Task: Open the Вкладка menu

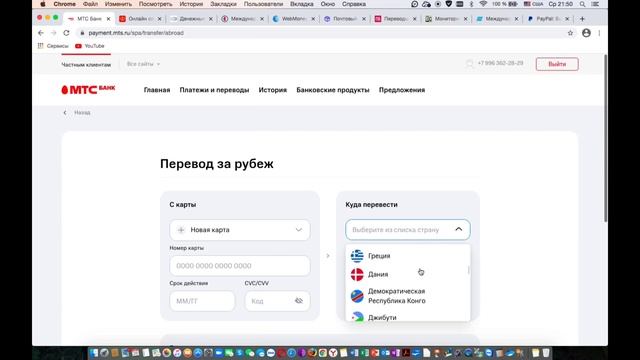Action: pyautogui.click(x=302, y=4)
